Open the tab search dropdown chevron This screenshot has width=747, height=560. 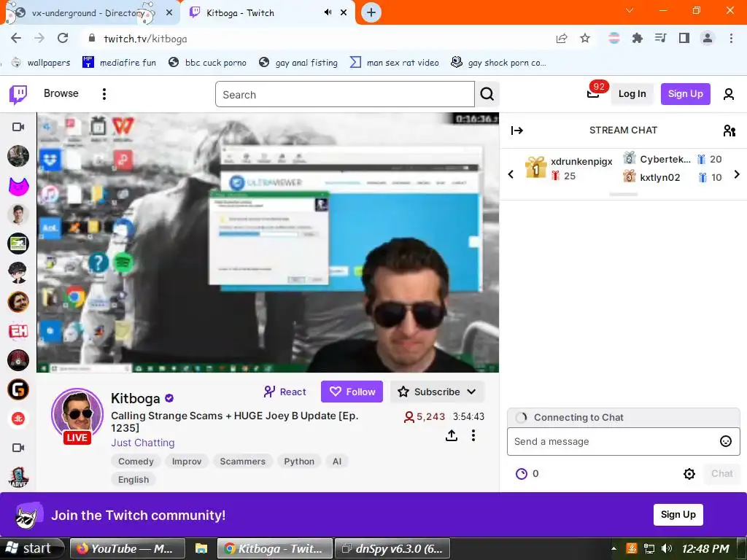click(x=630, y=10)
